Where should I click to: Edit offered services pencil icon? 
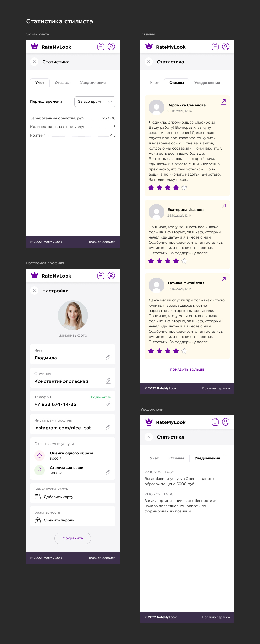(x=108, y=473)
